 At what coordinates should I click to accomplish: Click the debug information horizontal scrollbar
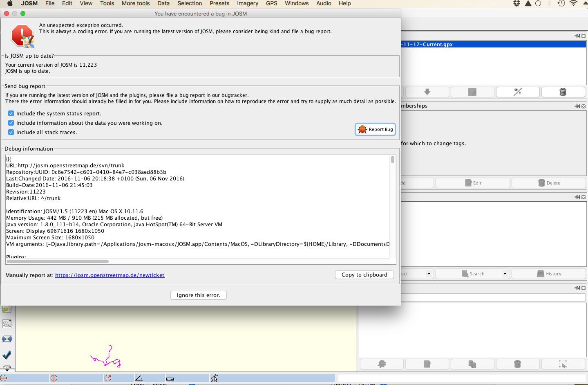[58, 261]
